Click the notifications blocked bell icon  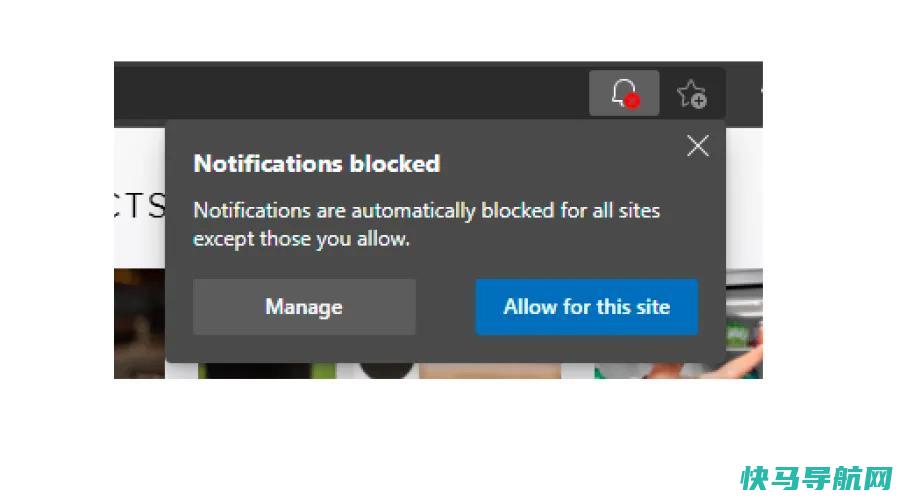624,93
